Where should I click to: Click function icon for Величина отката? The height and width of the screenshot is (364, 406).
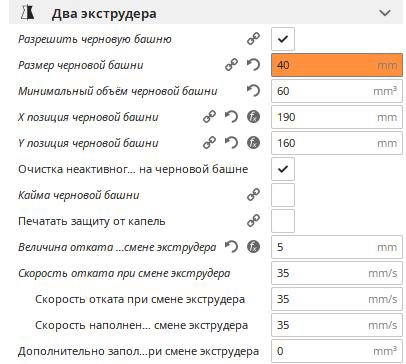(253, 247)
